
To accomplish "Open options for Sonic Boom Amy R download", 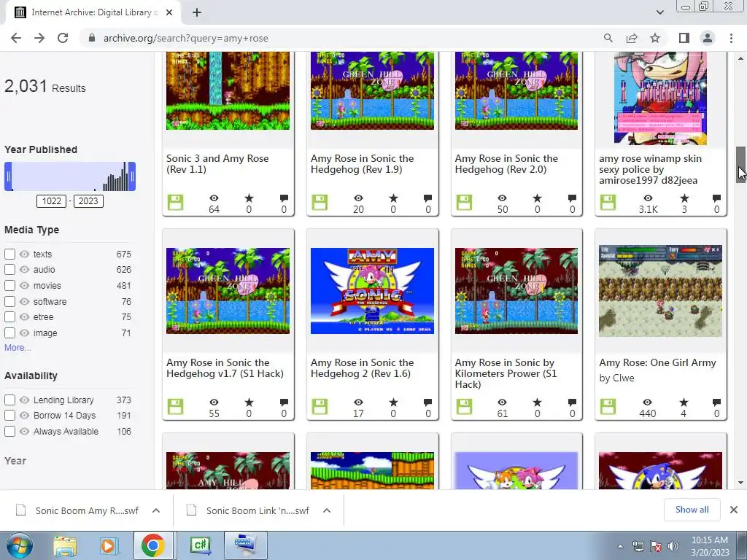I will 156,510.
